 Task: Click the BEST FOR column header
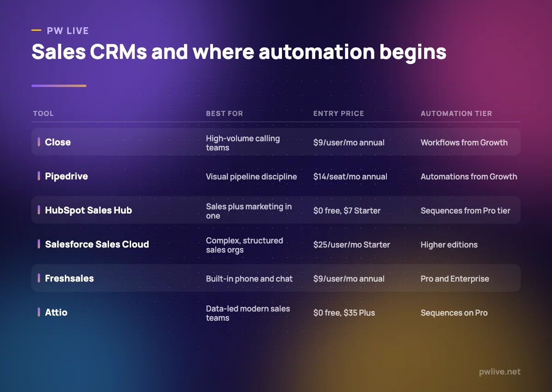pyautogui.click(x=224, y=114)
